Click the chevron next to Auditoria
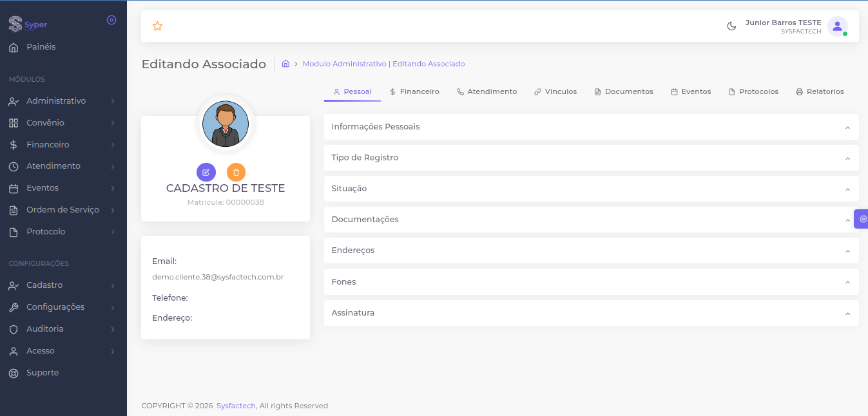The height and width of the screenshot is (416, 868). (x=113, y=329)
